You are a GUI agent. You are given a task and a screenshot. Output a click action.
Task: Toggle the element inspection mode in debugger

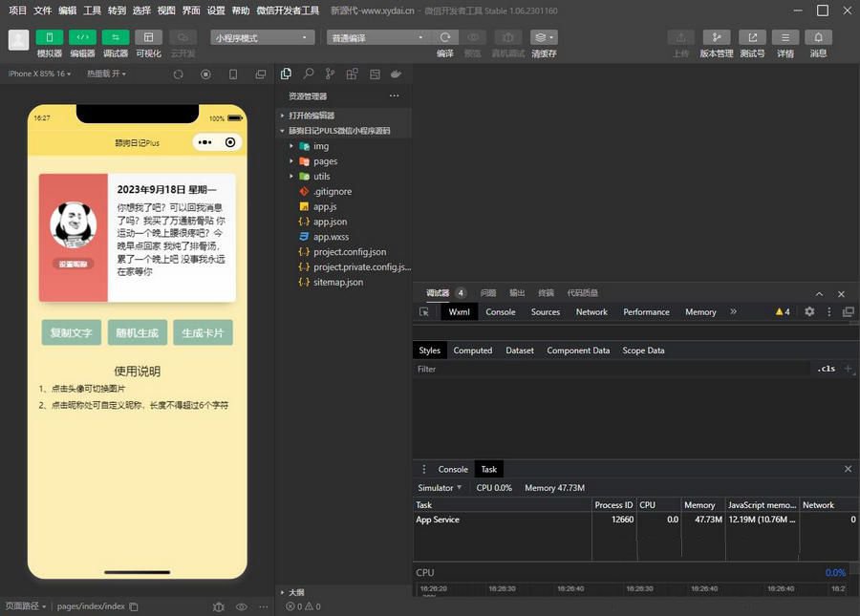point(423,311)
